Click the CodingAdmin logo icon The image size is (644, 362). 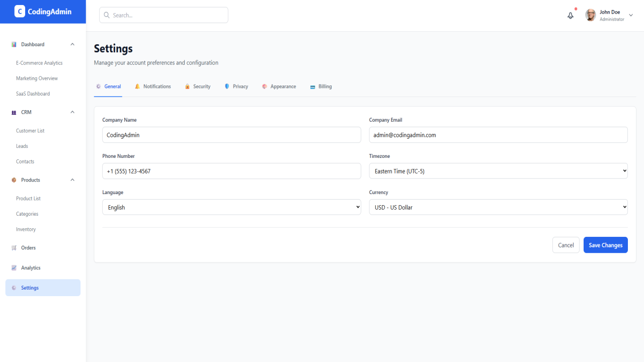(20, 12)
